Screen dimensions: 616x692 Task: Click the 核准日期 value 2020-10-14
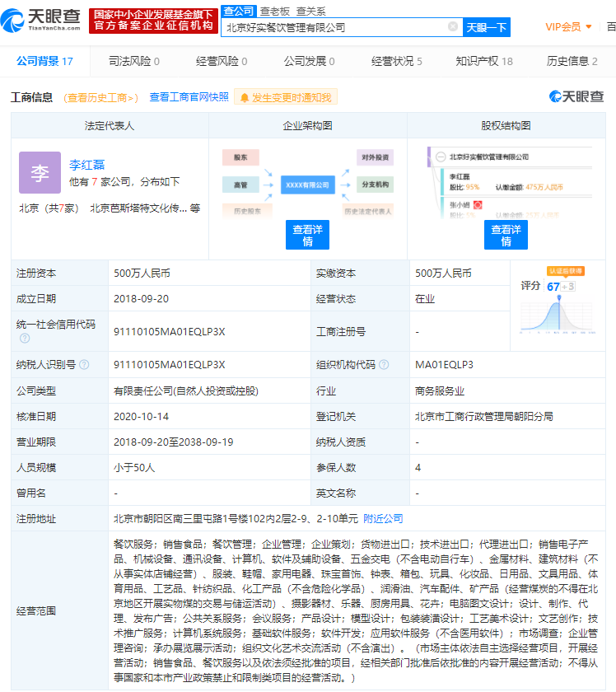(x=141, y=417)
